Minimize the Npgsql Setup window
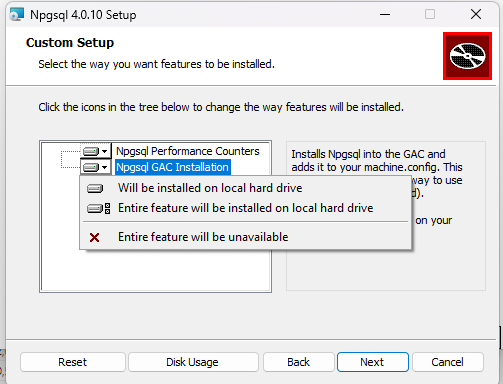Viewport: 503px width, 384px height. (385, 15)
